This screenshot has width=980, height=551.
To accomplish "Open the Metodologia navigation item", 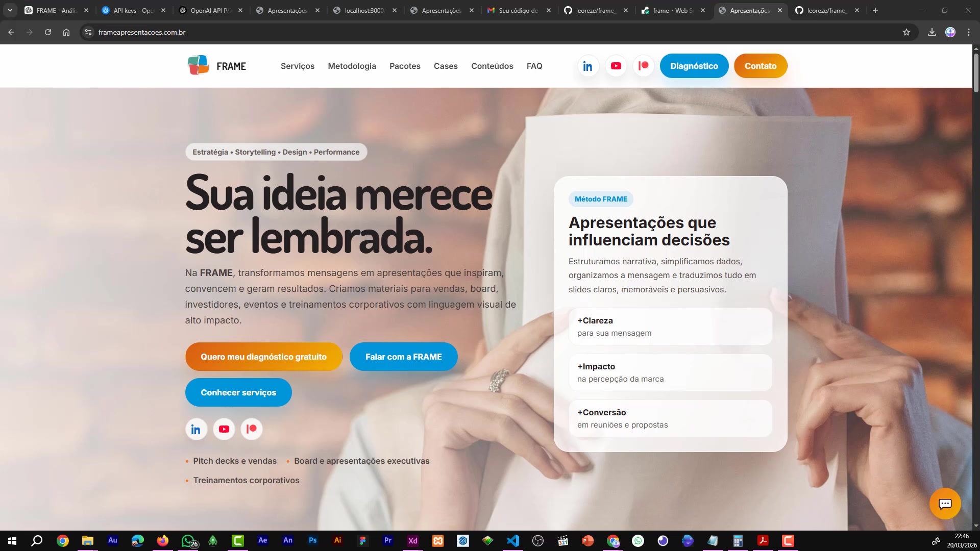I will 352,66.
